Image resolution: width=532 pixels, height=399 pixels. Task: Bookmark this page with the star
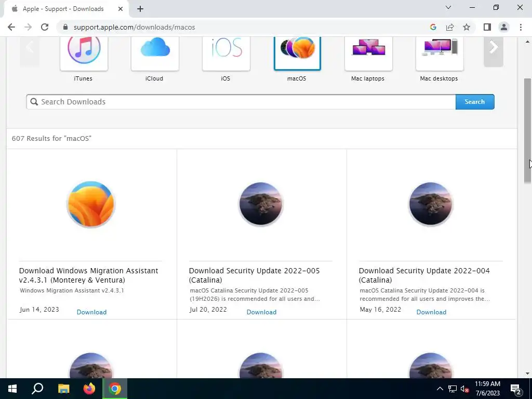467,27
